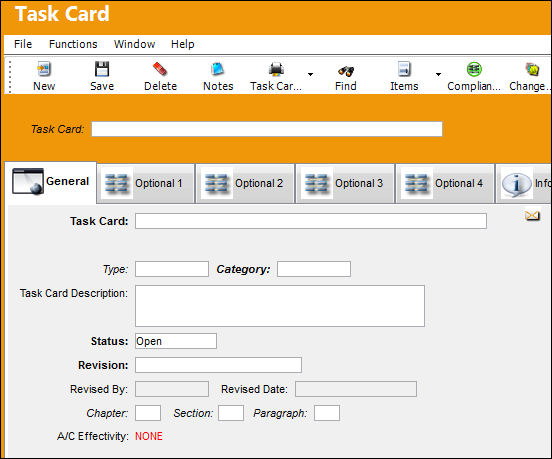Expand the Items dropdown arrow
Image resolution: width=552 pixels, height=459 pixels.
(438, 74)
